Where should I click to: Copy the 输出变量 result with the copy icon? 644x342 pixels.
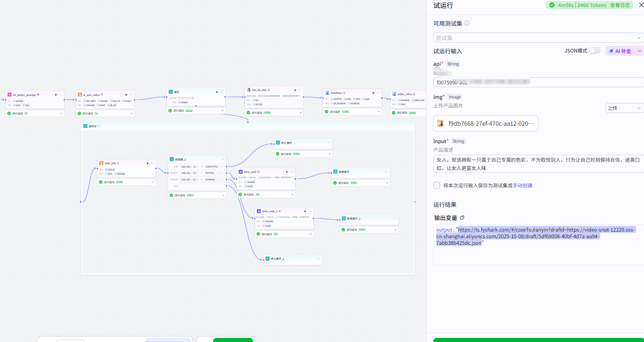click(x=462, y=218)
